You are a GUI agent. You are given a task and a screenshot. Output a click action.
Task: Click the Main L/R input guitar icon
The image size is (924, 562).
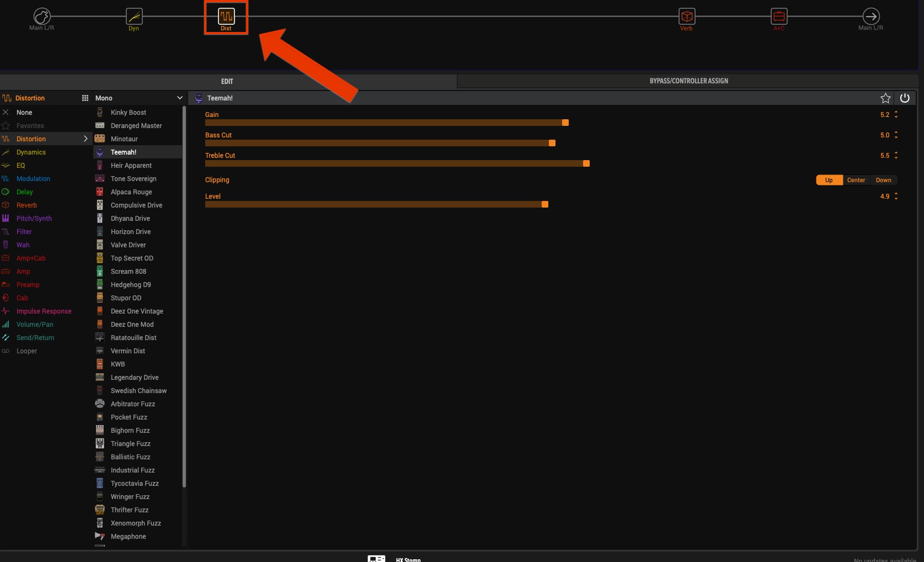click(x=42, y=17)
